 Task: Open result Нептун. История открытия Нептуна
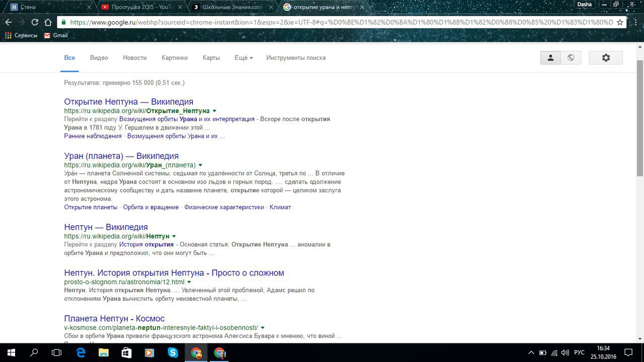174,273
